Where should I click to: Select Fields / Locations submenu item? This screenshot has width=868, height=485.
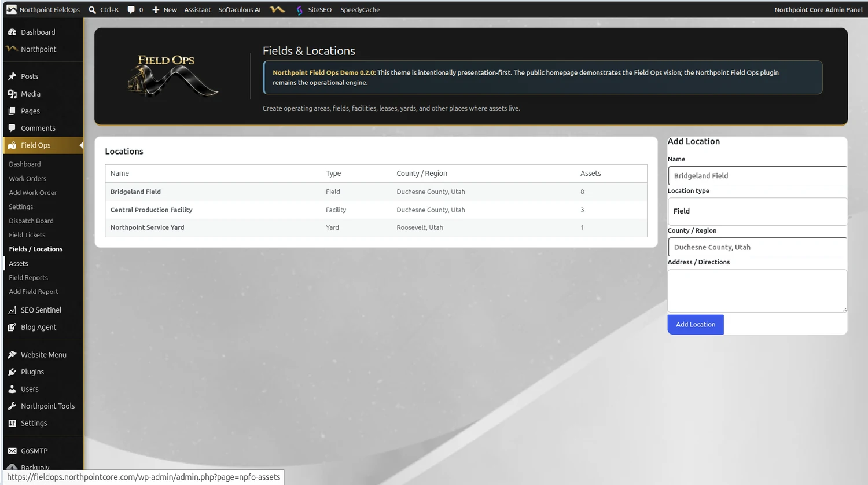tap(36, 249)
